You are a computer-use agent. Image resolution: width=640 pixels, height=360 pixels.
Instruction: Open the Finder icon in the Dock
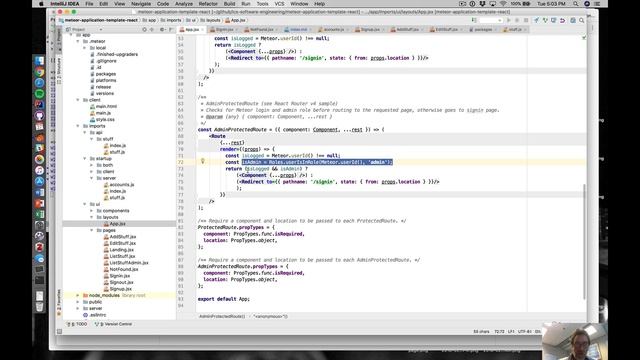pos(40,61)
